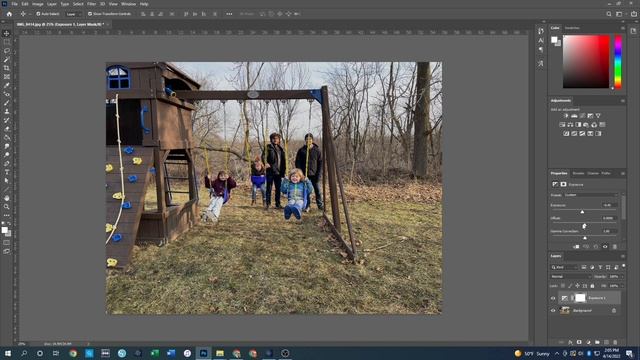The width and height of the screenshot is (640, 360).
Task: Toggle Show Transform Controls checkbox
Action: point(90,14)
